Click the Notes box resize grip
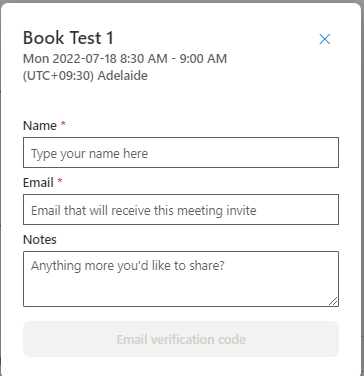The image size is (364, 376). click(333, 301)
